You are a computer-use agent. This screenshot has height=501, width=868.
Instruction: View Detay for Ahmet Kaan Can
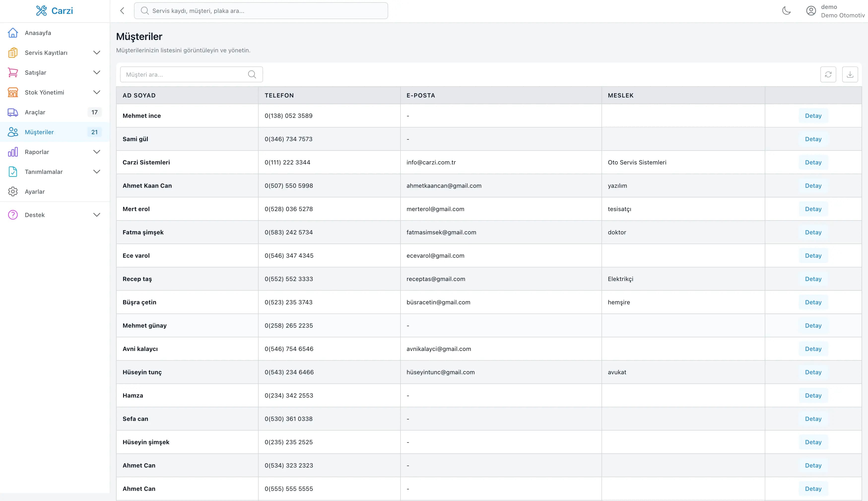click(x=813, y=186)
